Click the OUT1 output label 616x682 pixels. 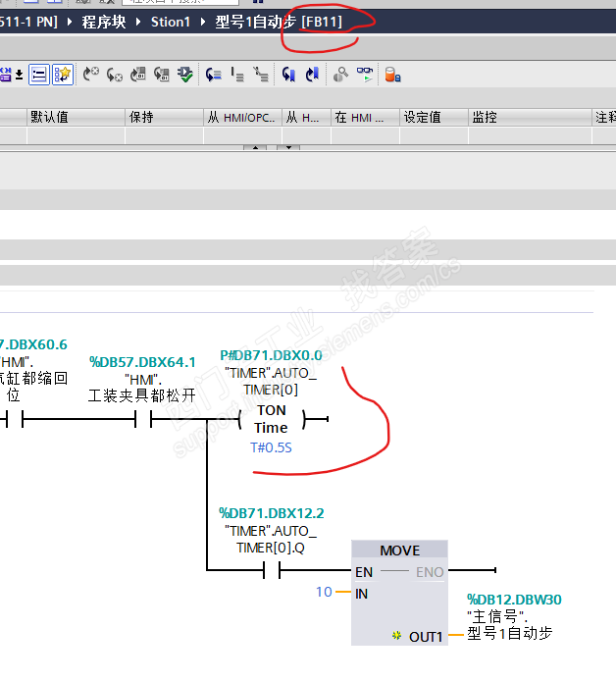pyautogui.click(x=426, y=637)
